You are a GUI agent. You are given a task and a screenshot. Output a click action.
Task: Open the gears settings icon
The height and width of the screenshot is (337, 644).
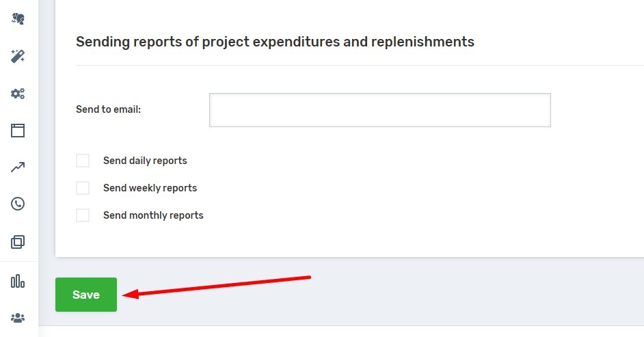tap(18, 94)
